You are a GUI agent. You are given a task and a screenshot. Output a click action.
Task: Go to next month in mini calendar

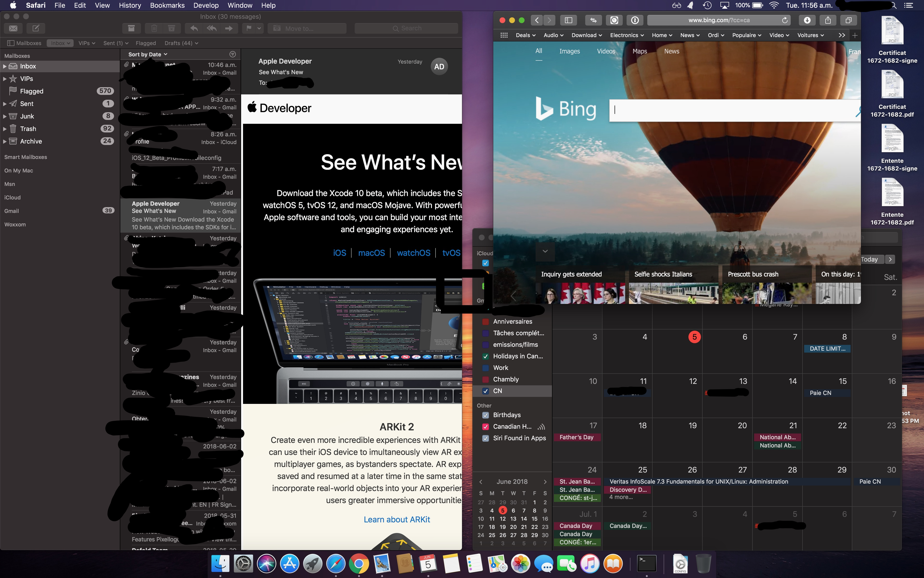pos(545,482)
